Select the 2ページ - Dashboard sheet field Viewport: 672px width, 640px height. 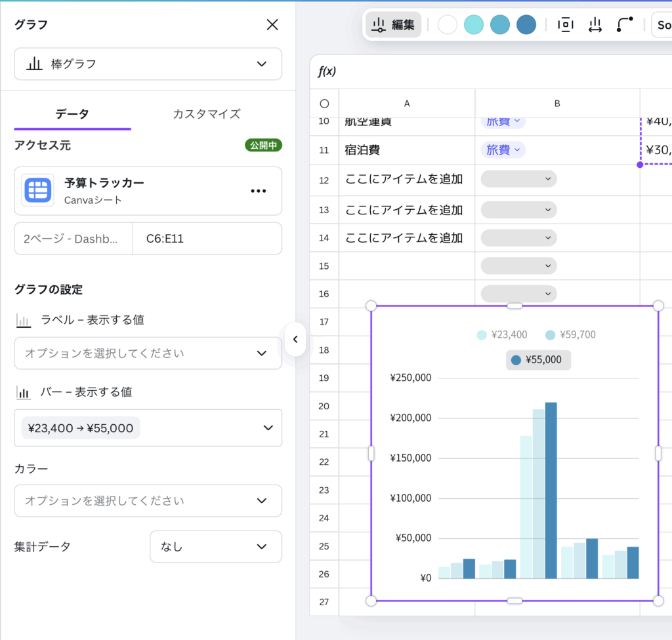[73, 239]
